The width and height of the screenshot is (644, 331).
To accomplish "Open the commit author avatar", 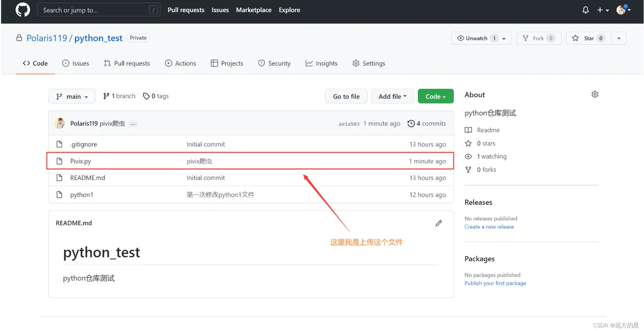I will point(60,123).
